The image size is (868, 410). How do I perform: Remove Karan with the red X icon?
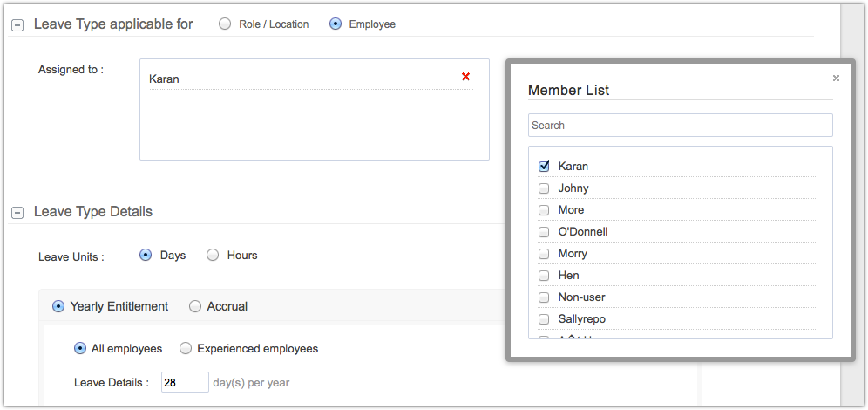pos(465,77)
